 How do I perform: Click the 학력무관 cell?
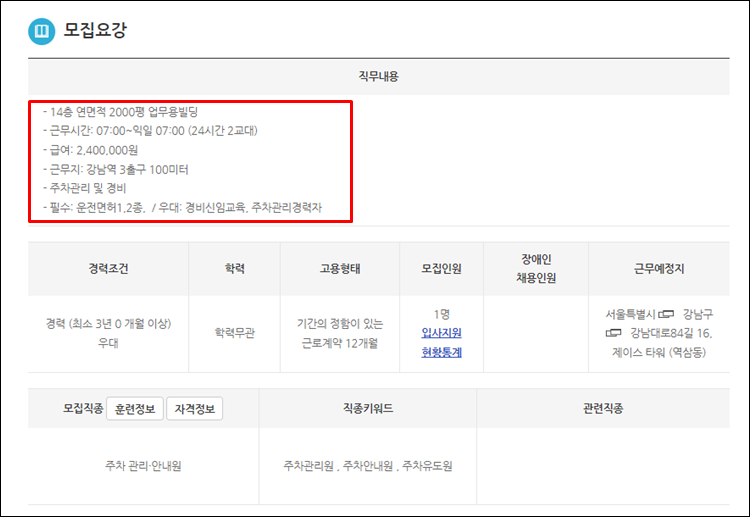[235, 333]
